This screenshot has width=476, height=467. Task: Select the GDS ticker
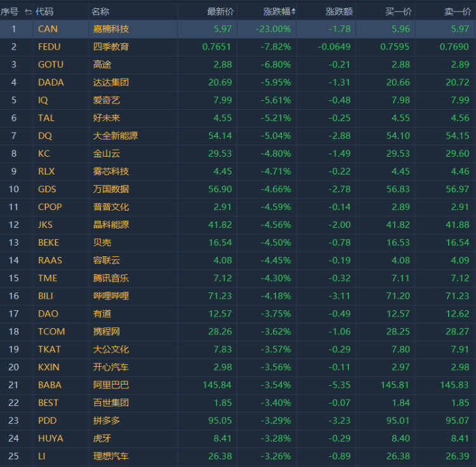[47, 189]
